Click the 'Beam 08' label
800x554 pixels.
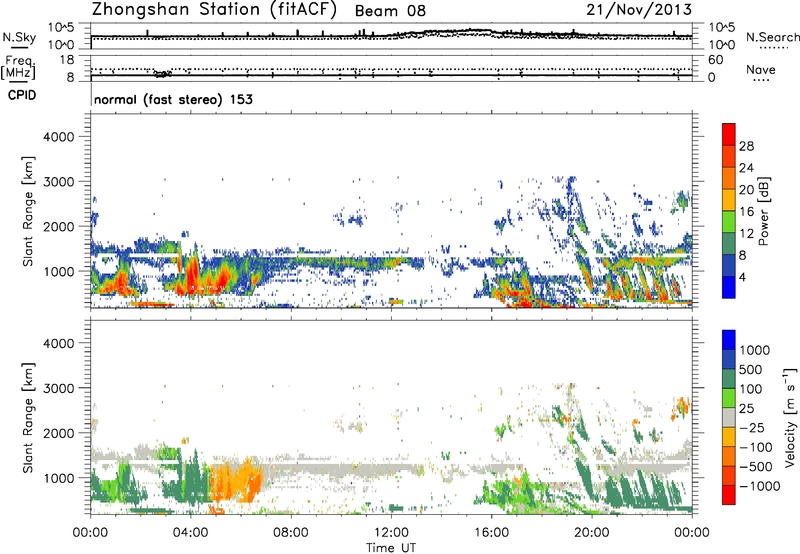pyautogui.click(x=390, y=11)
